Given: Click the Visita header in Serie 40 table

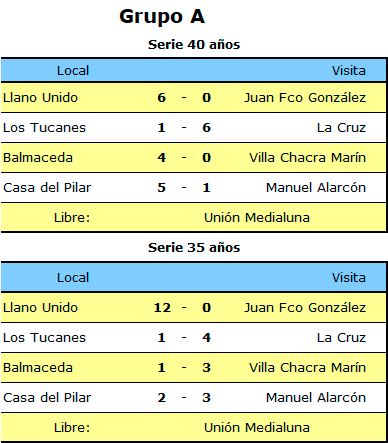Looking at the screenshot, I should coord(349,71).
